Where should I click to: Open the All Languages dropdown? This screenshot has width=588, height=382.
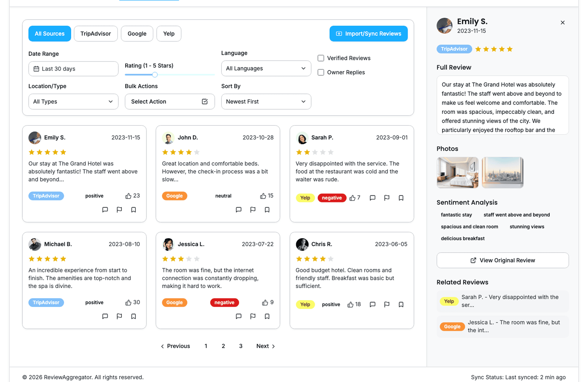coord(266,69)
